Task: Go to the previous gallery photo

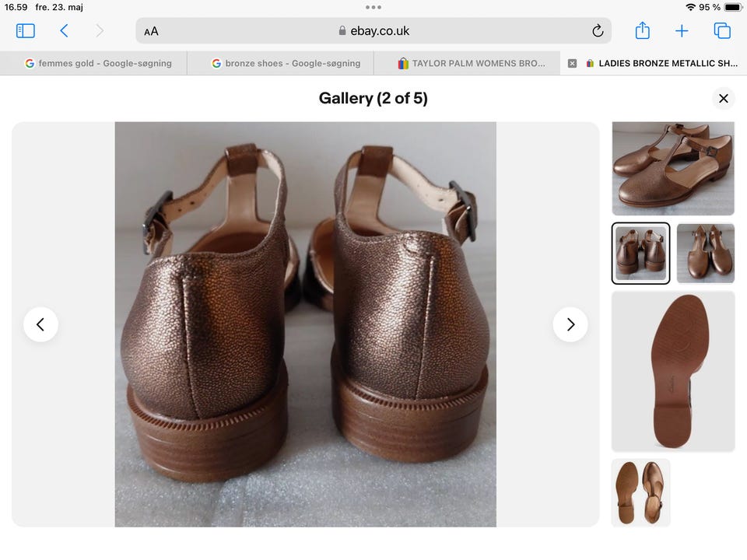Action: pyautogui.click(x=40, y=324)
